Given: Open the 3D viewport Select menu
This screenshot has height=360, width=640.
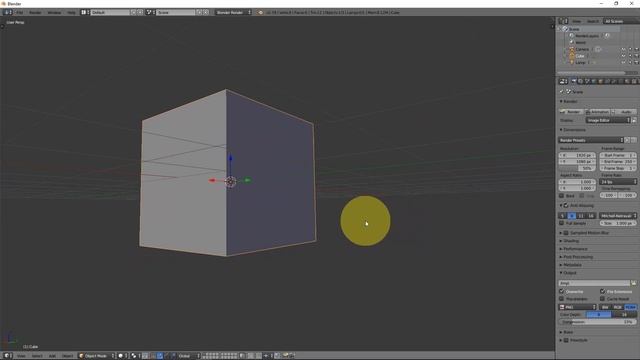Looking at the screenshot, I should coord(37,356).
